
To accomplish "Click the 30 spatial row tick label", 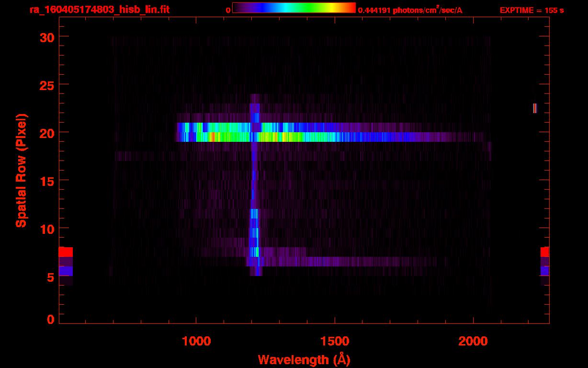I will click(47, 37).
